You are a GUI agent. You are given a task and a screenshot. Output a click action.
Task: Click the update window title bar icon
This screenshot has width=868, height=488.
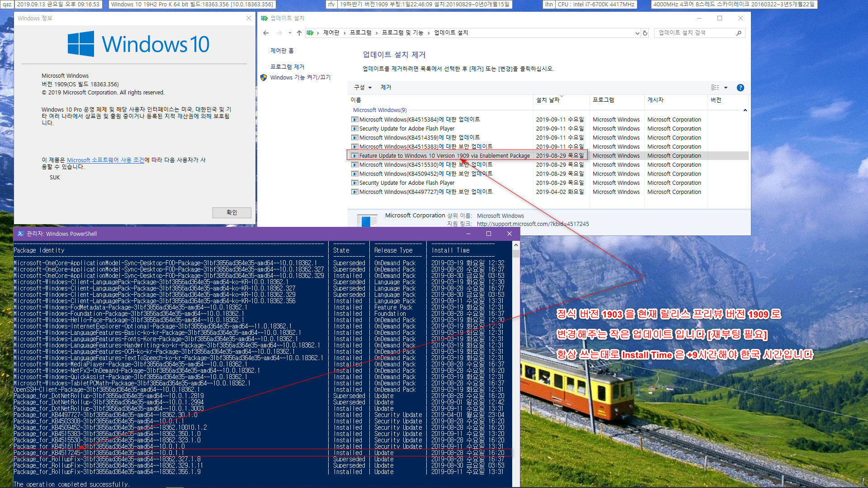[x=264, y=18]
